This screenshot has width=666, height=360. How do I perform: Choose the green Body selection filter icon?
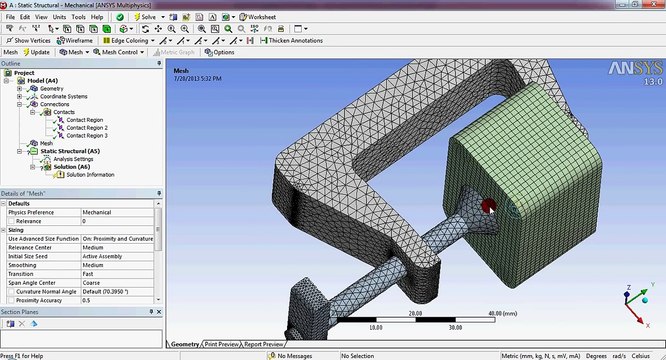[x=107, y=29]
